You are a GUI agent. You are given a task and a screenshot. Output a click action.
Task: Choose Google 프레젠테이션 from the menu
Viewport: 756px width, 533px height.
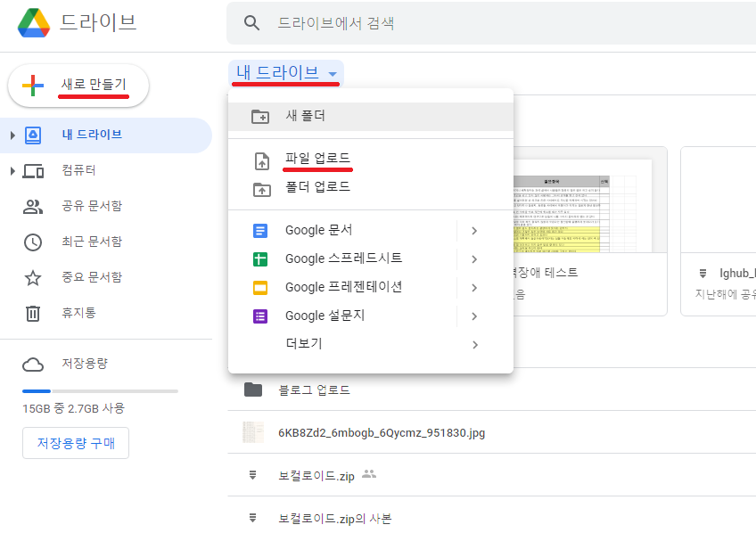[x=371, y=288]
